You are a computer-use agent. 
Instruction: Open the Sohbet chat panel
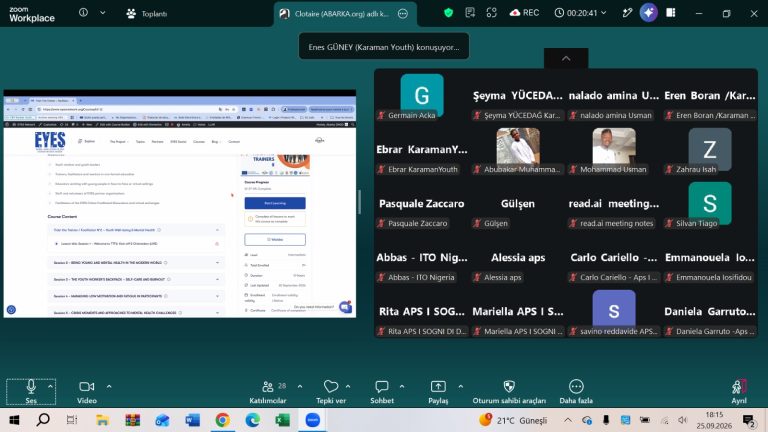click(382, 392)
